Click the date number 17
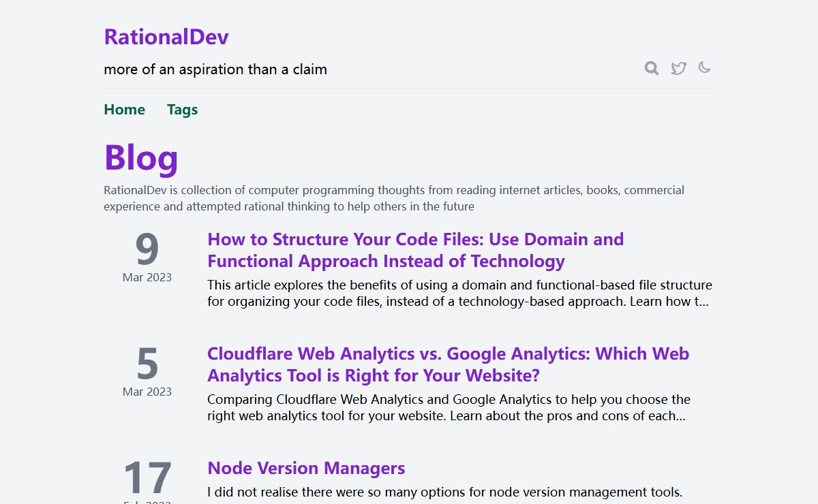Image resolution: width=818 pixels, height=504 pixels. coord(147,478)
